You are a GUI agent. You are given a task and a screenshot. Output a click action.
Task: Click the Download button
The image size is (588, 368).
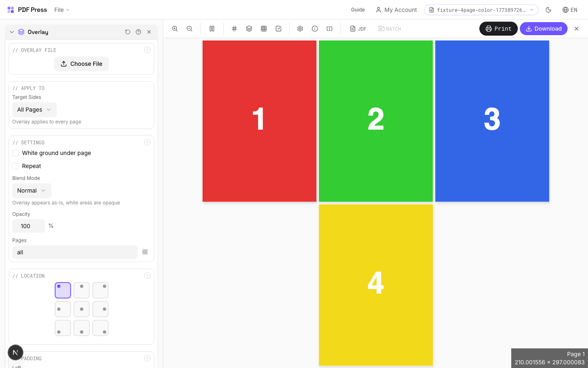tap(543, 29)
